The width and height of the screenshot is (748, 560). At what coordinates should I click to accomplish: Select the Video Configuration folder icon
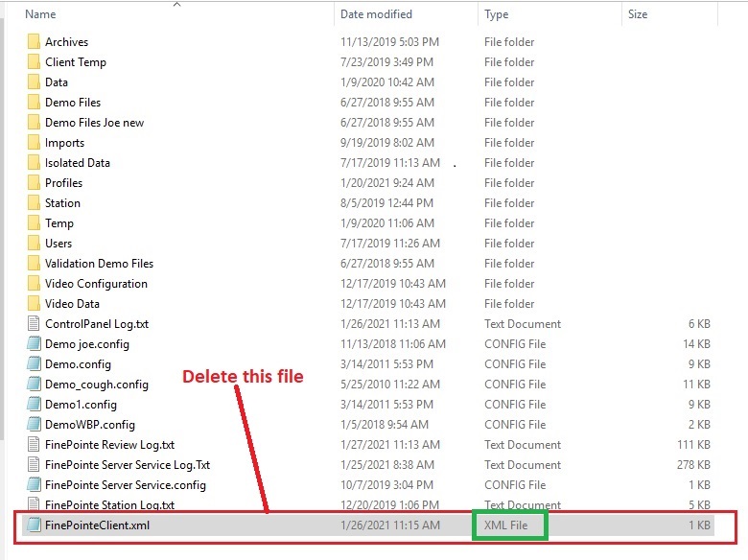click(34, 283)
